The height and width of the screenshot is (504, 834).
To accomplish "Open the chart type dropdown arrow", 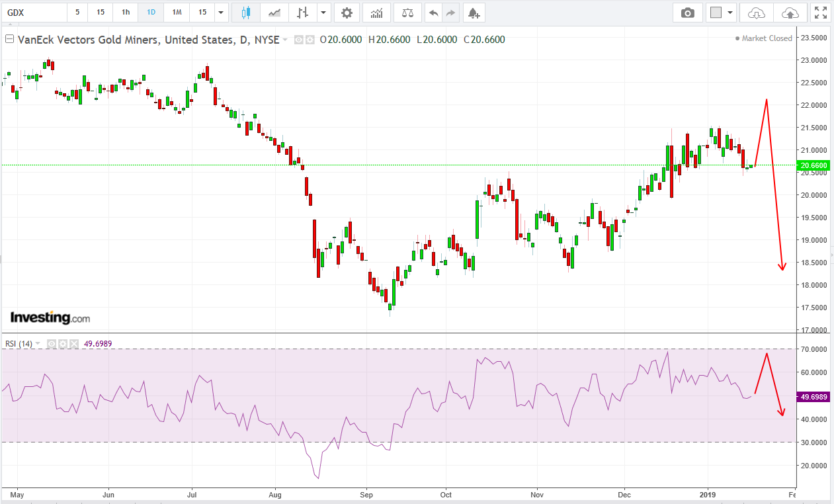I will (323, 13).
